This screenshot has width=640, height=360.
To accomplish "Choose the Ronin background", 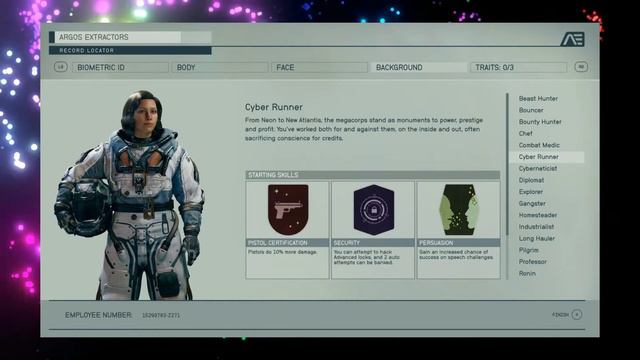I will coord(527,273).
